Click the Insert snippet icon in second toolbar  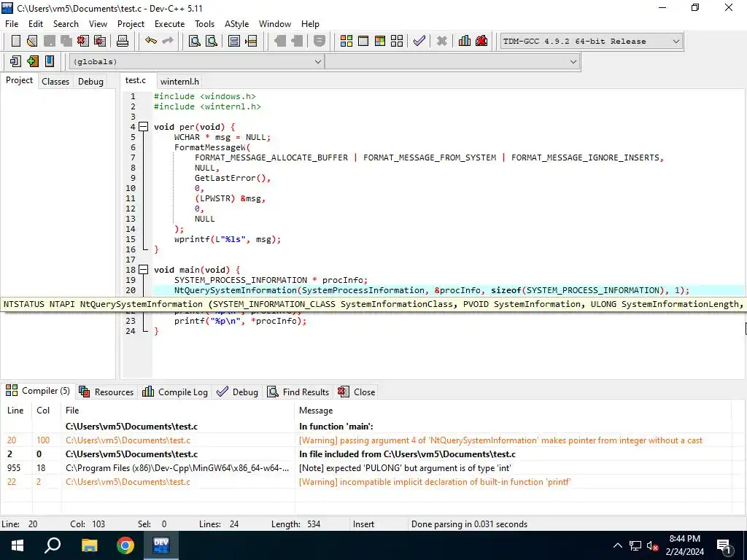(x=16, y=61)
